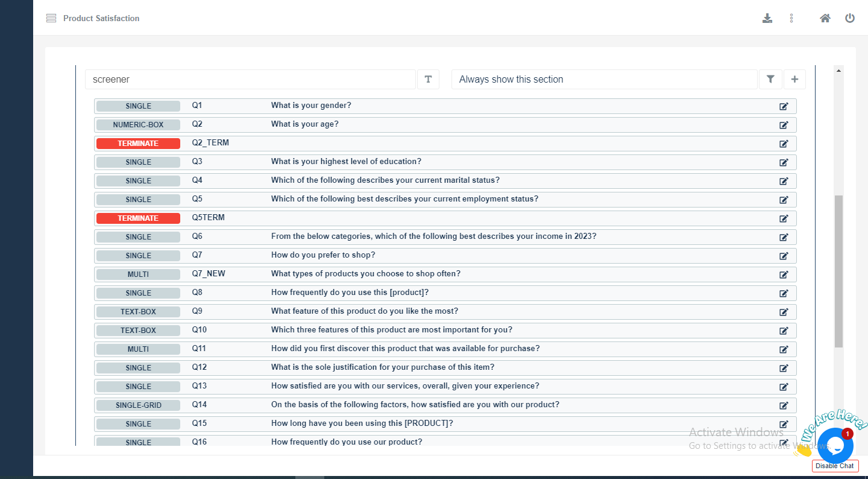This screenshot has width=868, height=479.
Task: Edit question Q1 using pencil icon
Action: [784, 107]
